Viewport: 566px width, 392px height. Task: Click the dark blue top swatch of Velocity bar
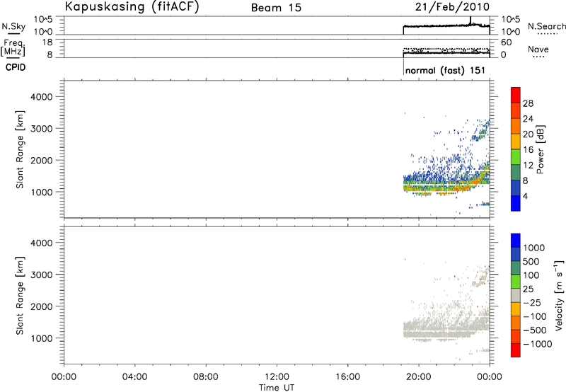click(516, 241)
